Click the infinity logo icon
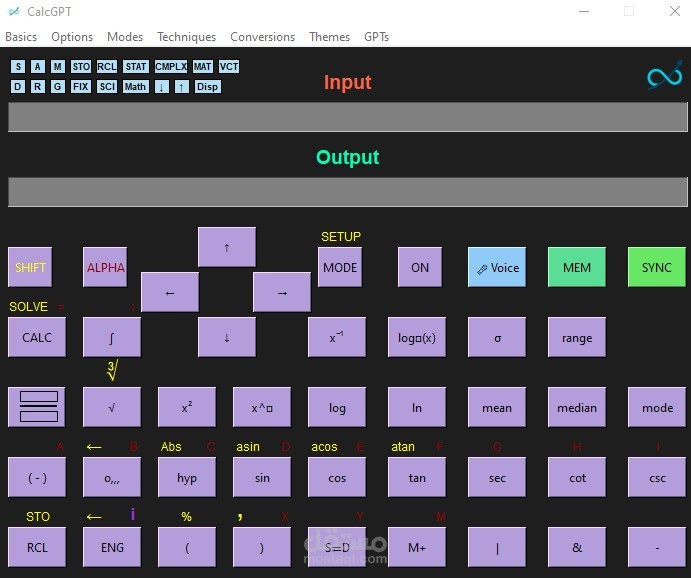 665,76
